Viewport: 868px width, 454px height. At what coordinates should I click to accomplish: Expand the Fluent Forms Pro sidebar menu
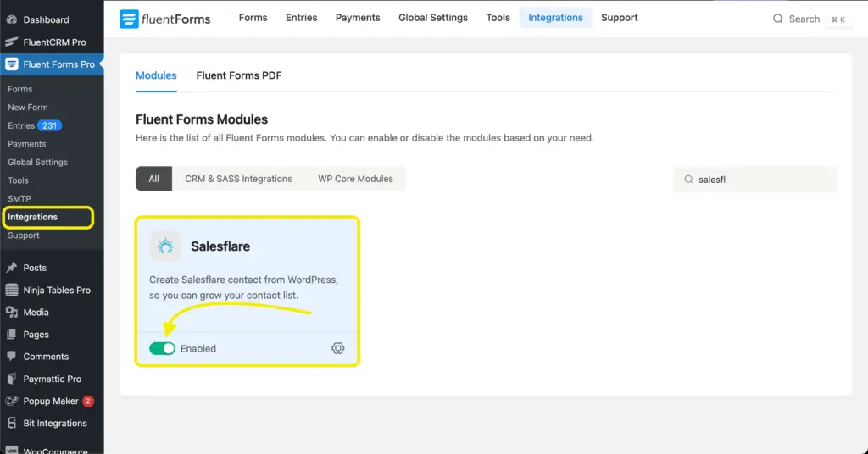tap(58, 64)
